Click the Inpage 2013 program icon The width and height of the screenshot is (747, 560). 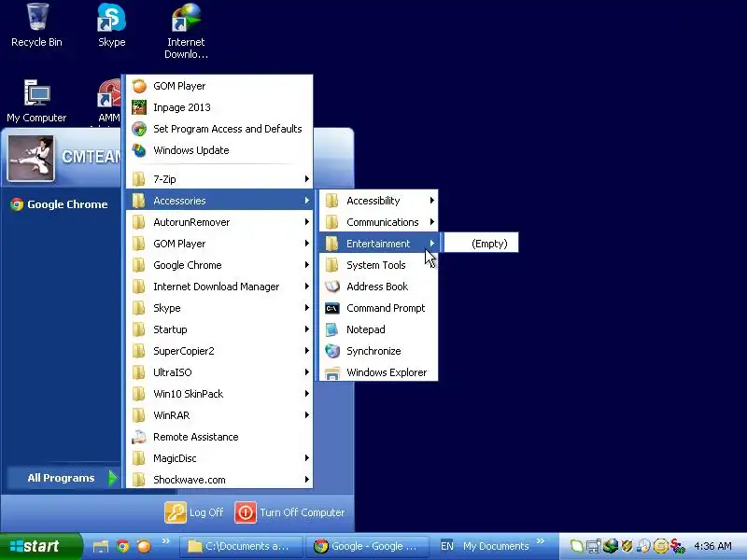139,107
